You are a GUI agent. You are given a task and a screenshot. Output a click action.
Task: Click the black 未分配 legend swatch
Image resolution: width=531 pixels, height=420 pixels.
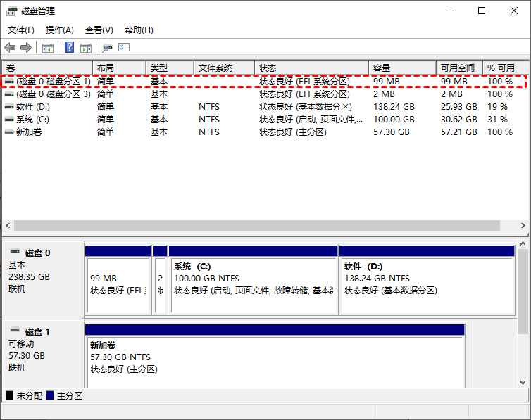(x=10, y=395)
